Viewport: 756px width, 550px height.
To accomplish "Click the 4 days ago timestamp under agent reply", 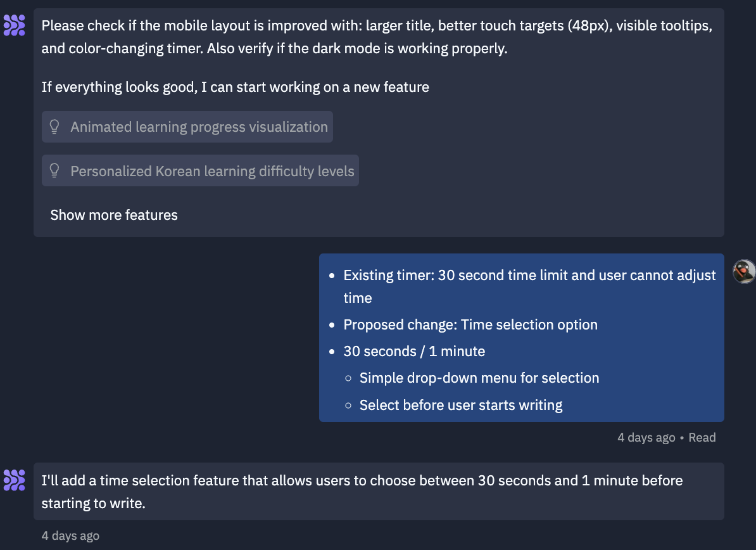I will (x=70, y=536).
